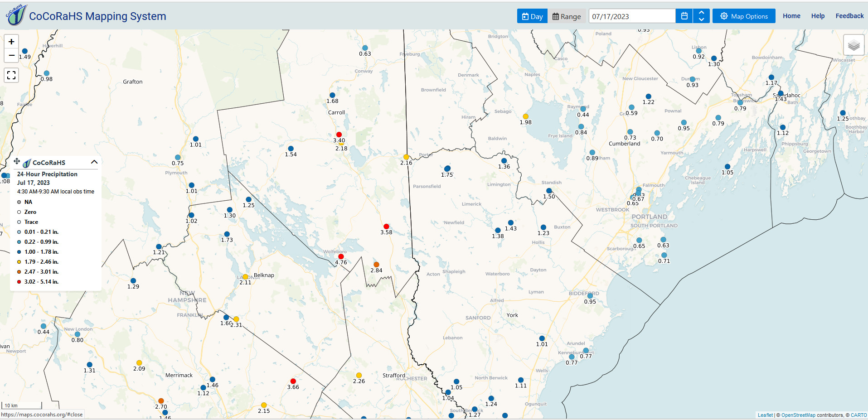Click the 4.76 red station marker

(341, 256)
